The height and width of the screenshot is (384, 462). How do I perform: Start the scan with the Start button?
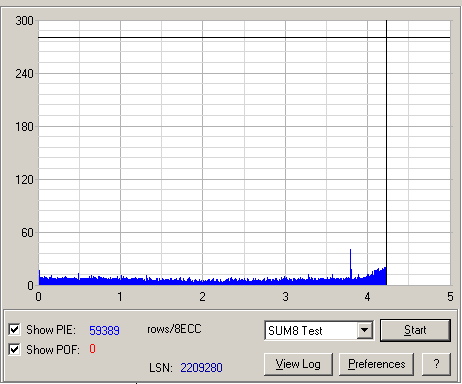tap(415, 330)
